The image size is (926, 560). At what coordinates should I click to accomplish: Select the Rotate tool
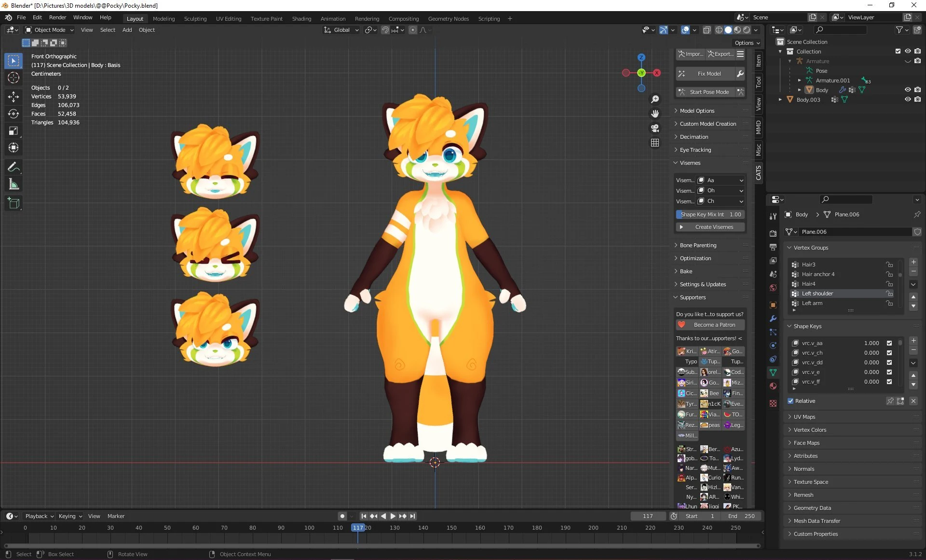pos(14,114)
